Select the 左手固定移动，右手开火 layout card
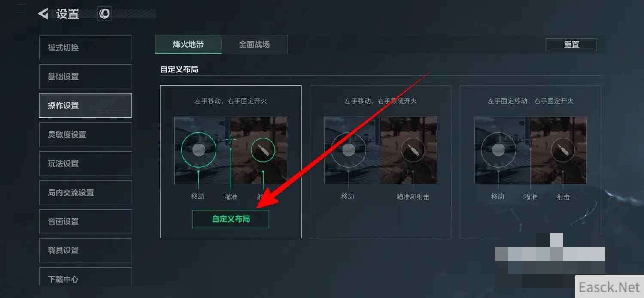This screenshot has width=644, height=298. coord(530,162)
